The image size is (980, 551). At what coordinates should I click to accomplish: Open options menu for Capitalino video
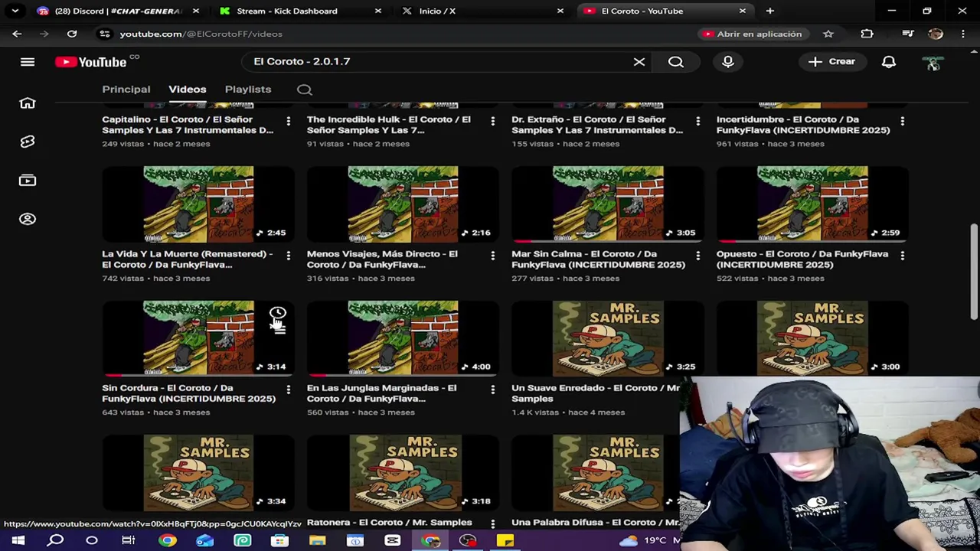pyautogui.click(x=288, y=121)
